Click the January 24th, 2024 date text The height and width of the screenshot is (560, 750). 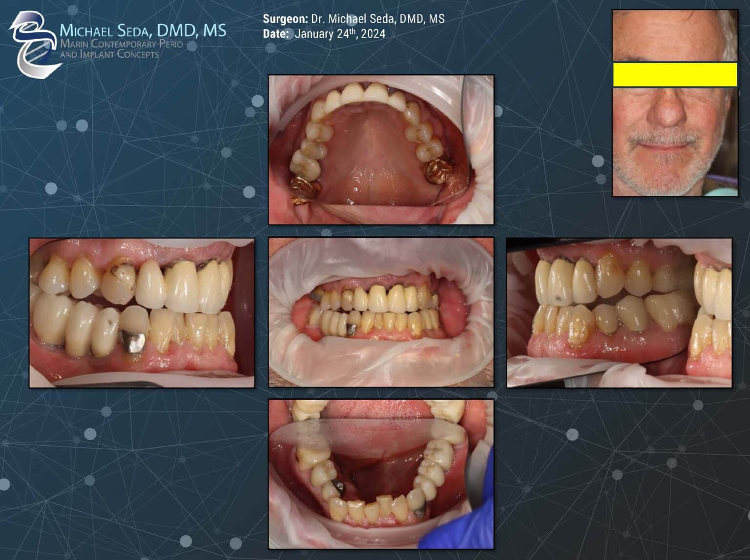pyautogui.click(x=340, y=35)
